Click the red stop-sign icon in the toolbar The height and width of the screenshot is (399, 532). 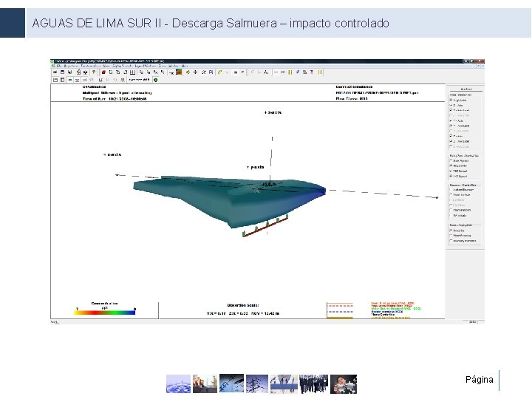(103, 72)
